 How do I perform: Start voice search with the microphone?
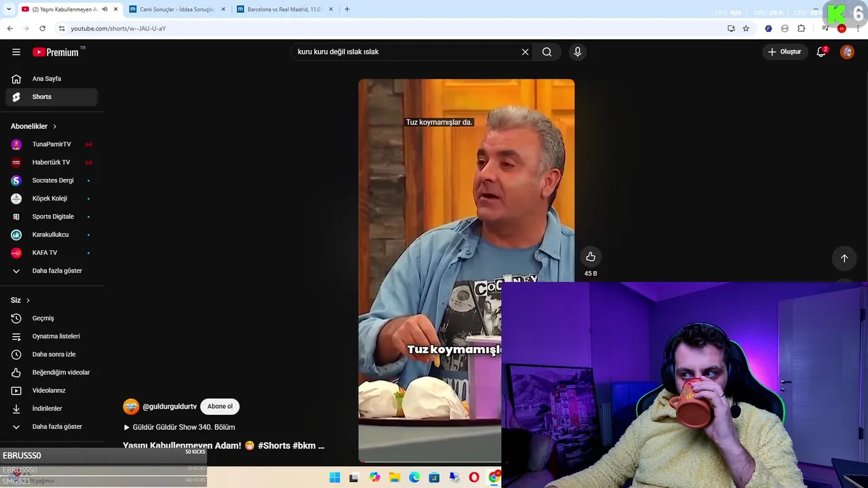click(578, 52)
